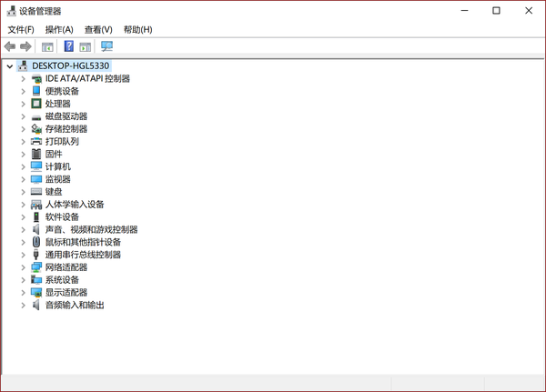Click the 处理器 chip icon
Image resolution: width=546 pixels, height=392 pixels.
coord(36,104)
